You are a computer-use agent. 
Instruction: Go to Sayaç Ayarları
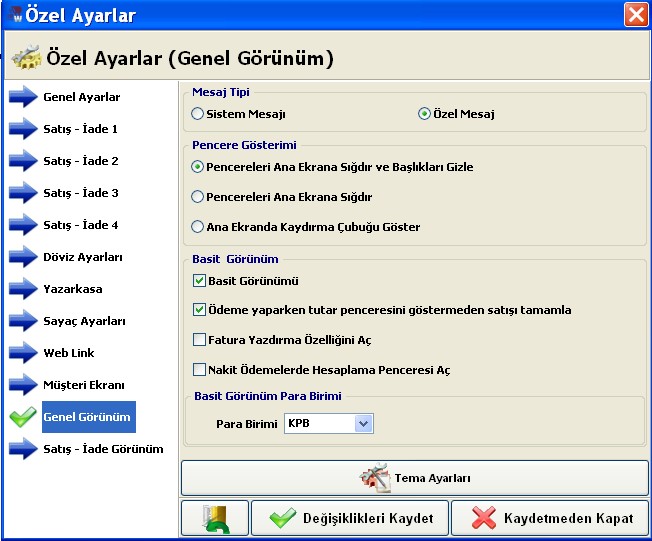point(84,321)
